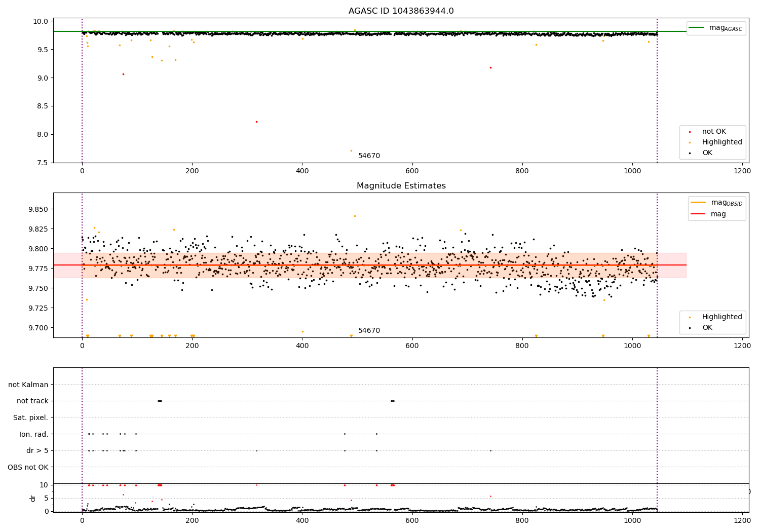Viewport: 760px width, 532px height.
Task: Click the 'Ion. rad.' row label
Action: click(x=34, y=434)
